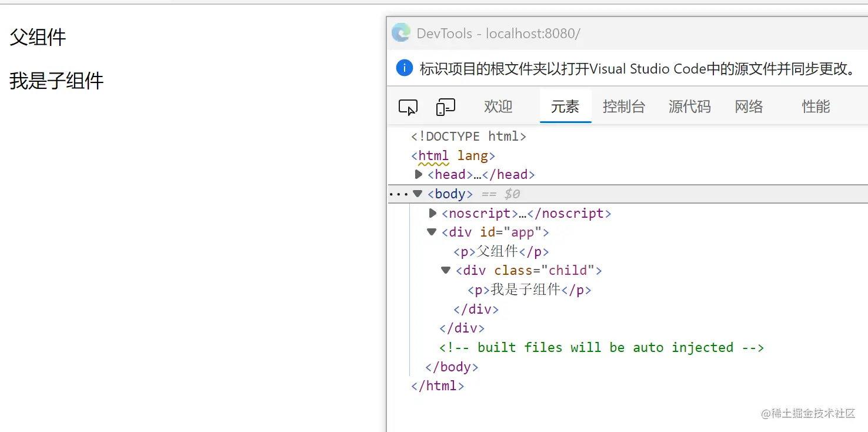Activate the inspect element picker tool
This screenshot has width=868, height=432.
[408, 107]
